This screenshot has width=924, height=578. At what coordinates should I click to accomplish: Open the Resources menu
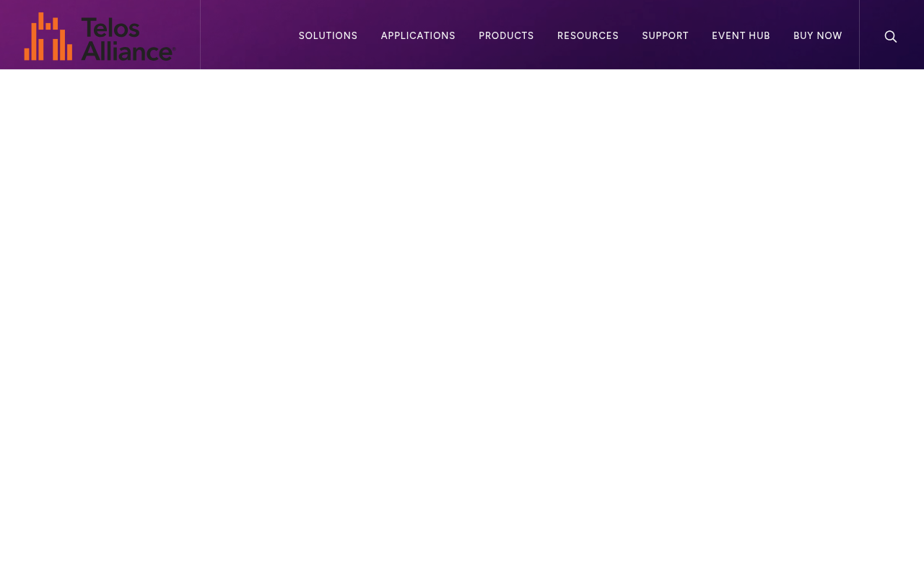coord(588,36)
